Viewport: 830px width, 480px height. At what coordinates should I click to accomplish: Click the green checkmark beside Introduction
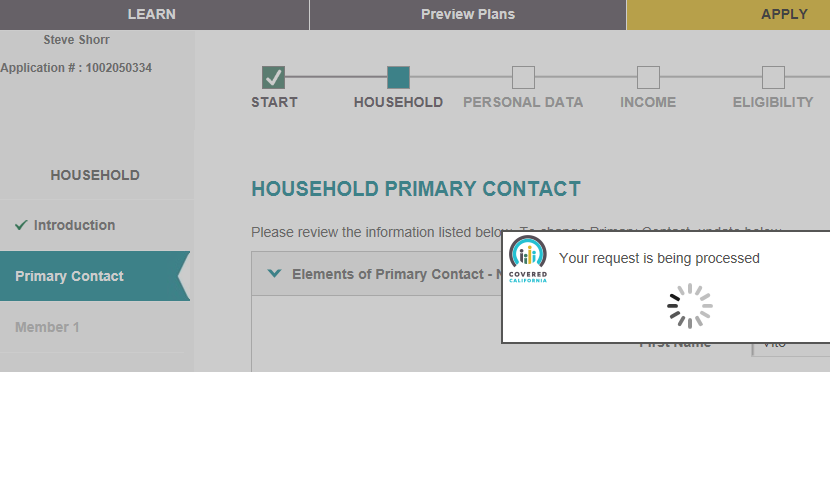pos(21,225)
